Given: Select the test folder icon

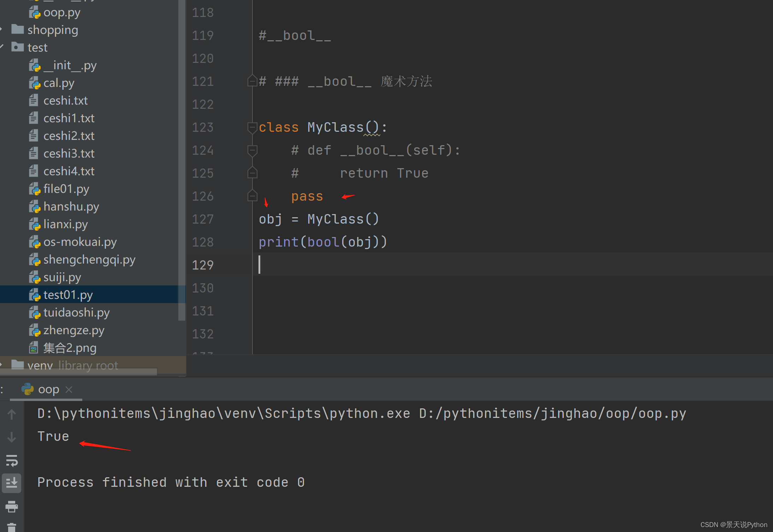Looking at the screenshot, I should click(x=17, y=47).
